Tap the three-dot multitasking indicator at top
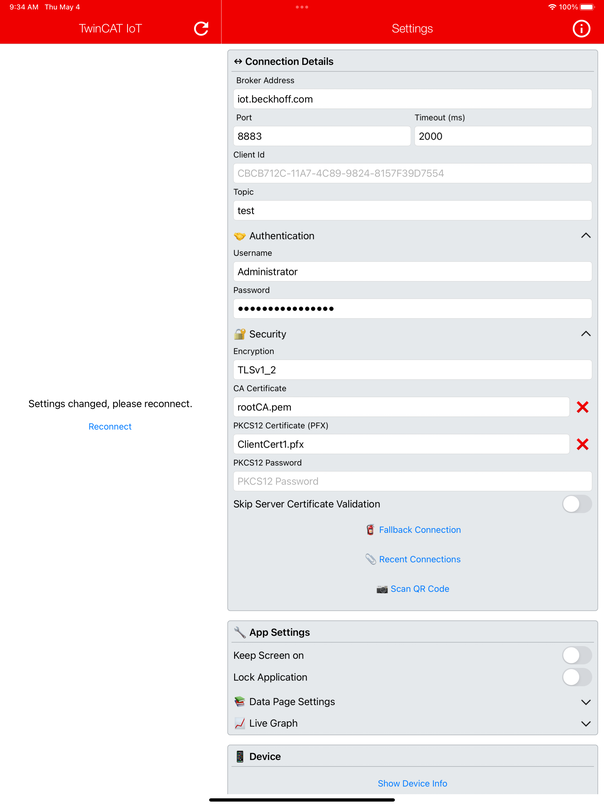Screen dimensions: 604x806 (x=302, y=7)
